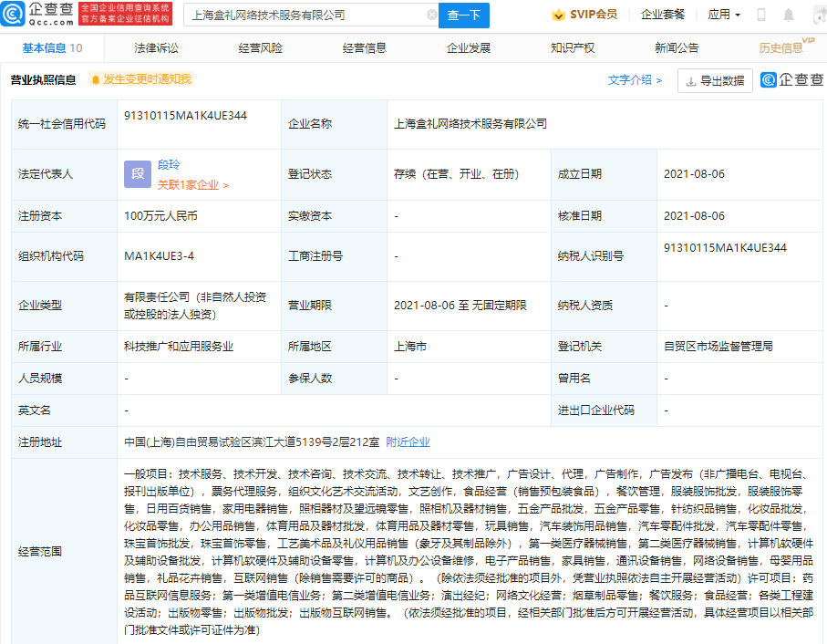Viewport: 827px width, 644px height.
Task: Switch to 经营风险 tab
Action: click(261, 48)
